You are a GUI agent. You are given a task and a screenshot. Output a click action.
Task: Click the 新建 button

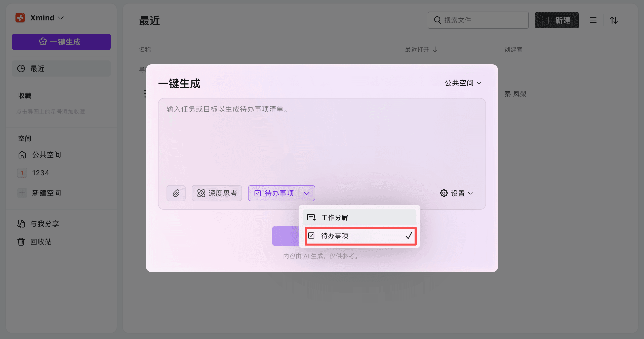pyautogui.click(x=557, y=20)
